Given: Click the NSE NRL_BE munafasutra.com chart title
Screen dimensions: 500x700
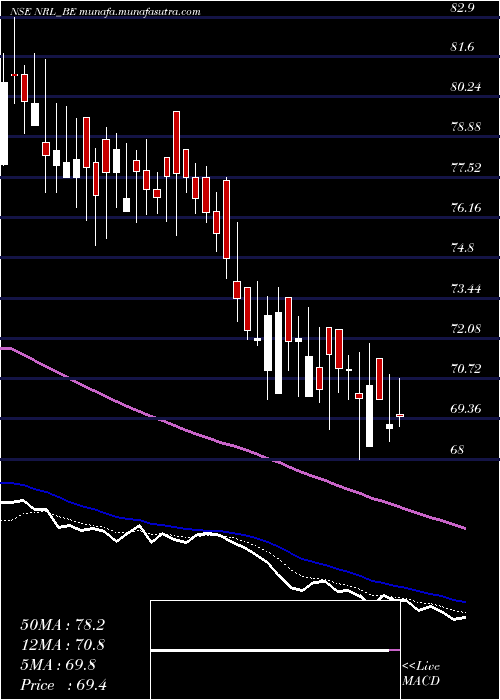Looking at the screenshot, I should 106,12.
